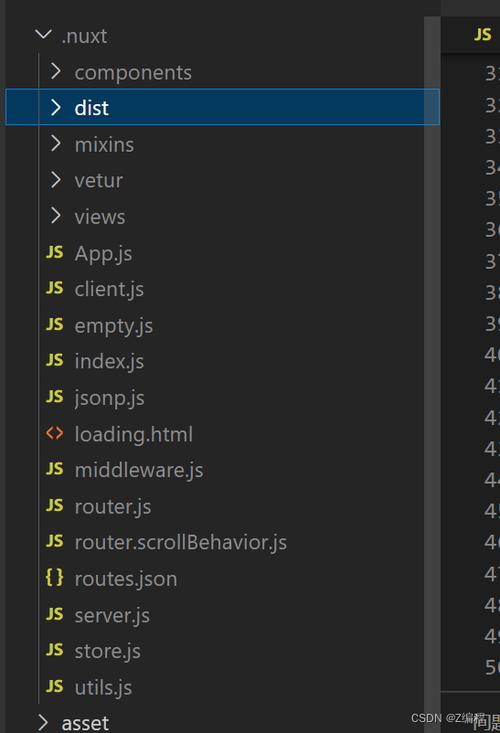Click the braces icon of routes.json
The image size is (500, 733).
(x=55, y=577)
